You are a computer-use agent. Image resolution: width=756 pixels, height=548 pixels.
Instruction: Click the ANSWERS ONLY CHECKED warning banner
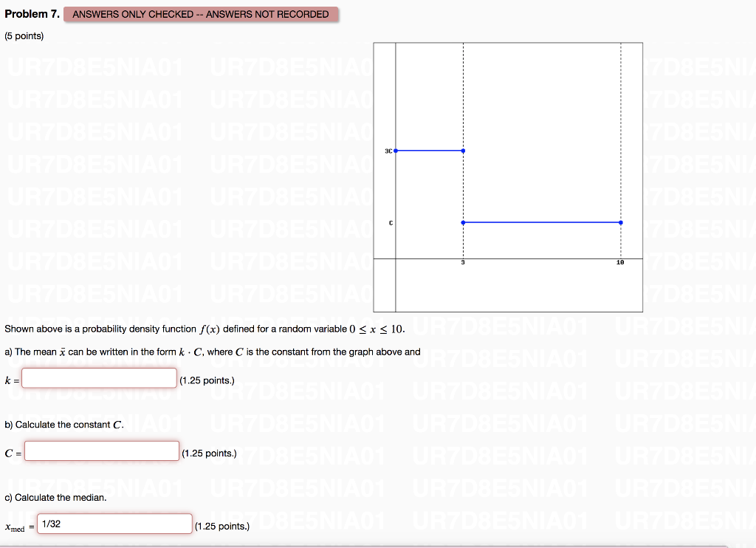click(199, 14)
